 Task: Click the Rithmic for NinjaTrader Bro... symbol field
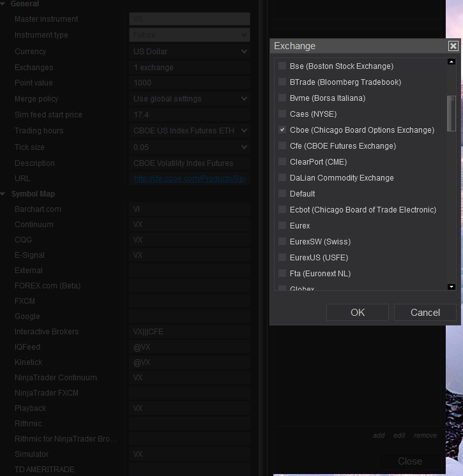(x=190, y=439)
